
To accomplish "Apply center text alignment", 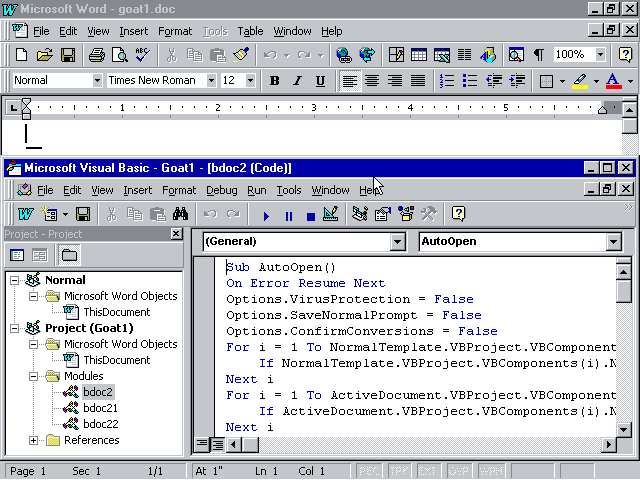I will pyautogui.click(x=372, y=81).
